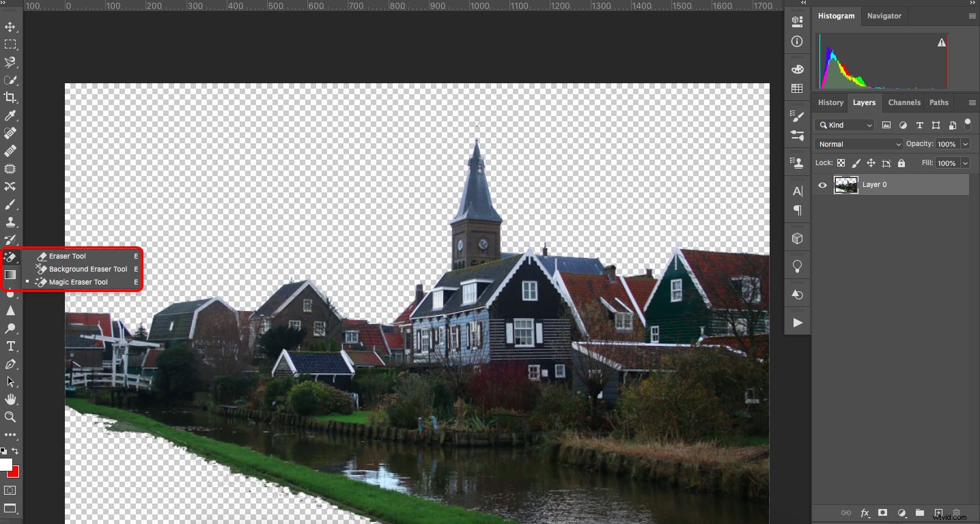Click the Layer 0 thumbnail
The width and height of the screenshot is (980, 524).
click(846, 184)
